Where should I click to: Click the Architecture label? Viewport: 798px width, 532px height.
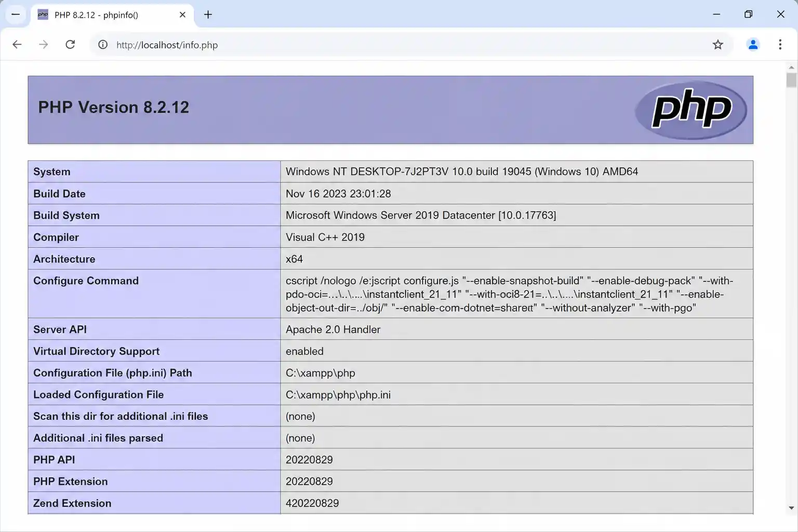click(64, 259)
